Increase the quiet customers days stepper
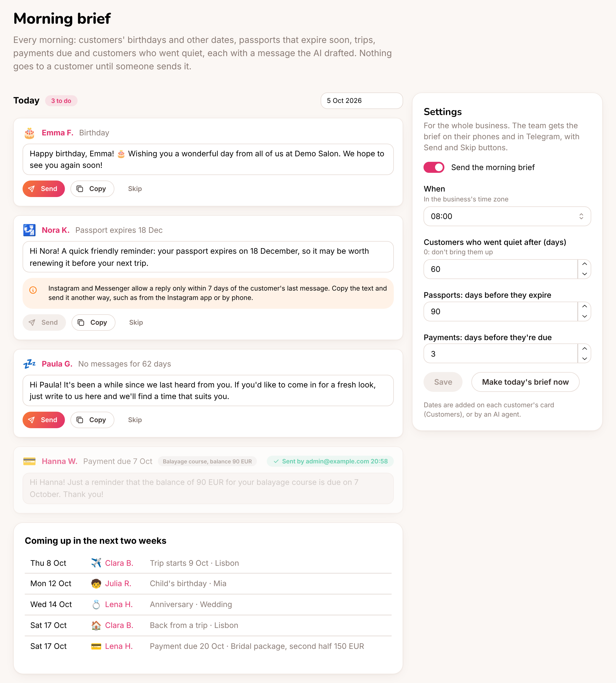This screenshot has width=616, height=683. pos(585,264)
